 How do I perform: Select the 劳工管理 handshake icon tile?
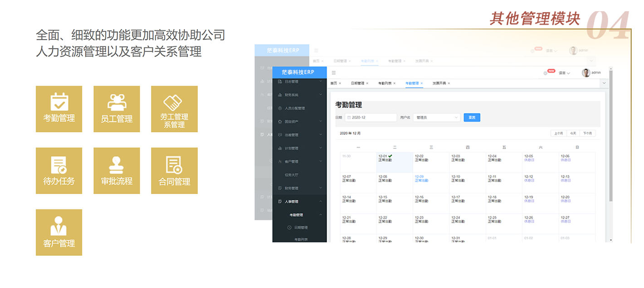(174, 109)
